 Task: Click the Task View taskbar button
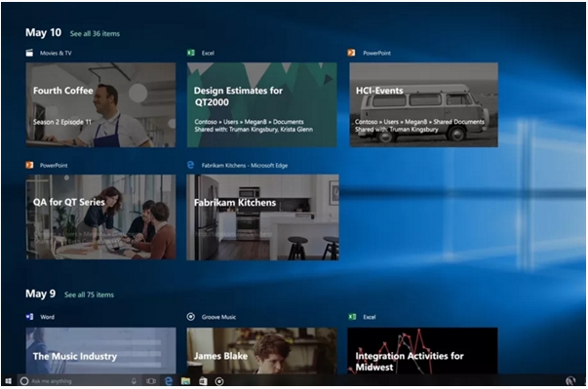click(151, 381)
